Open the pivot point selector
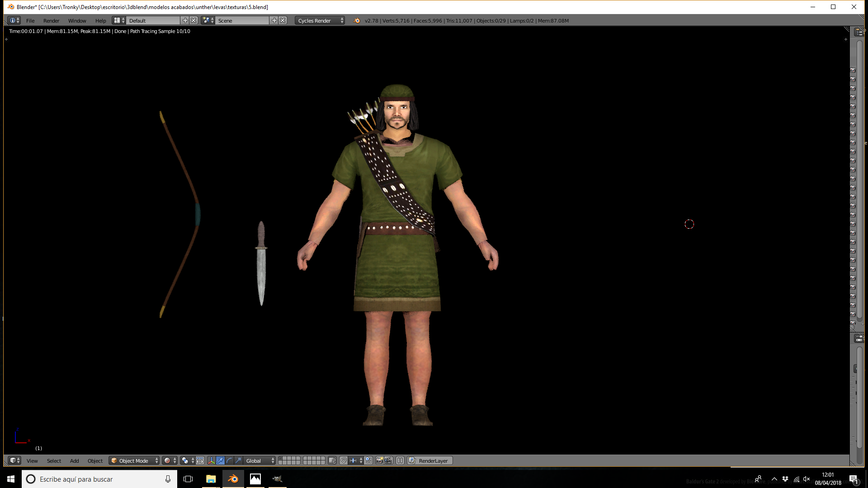868x488 pixels. click(187, 460)
